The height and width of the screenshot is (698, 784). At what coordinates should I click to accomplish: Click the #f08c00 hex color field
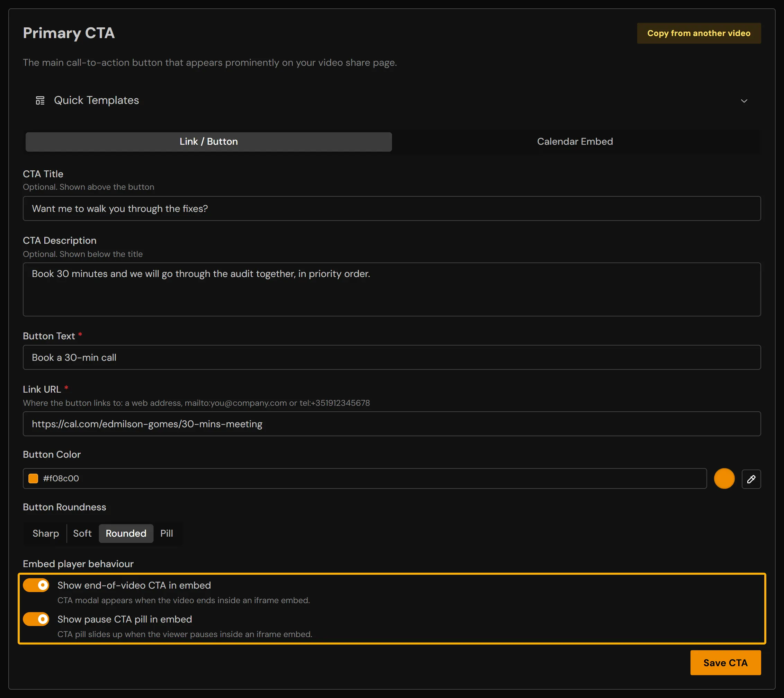click(365, 478)
